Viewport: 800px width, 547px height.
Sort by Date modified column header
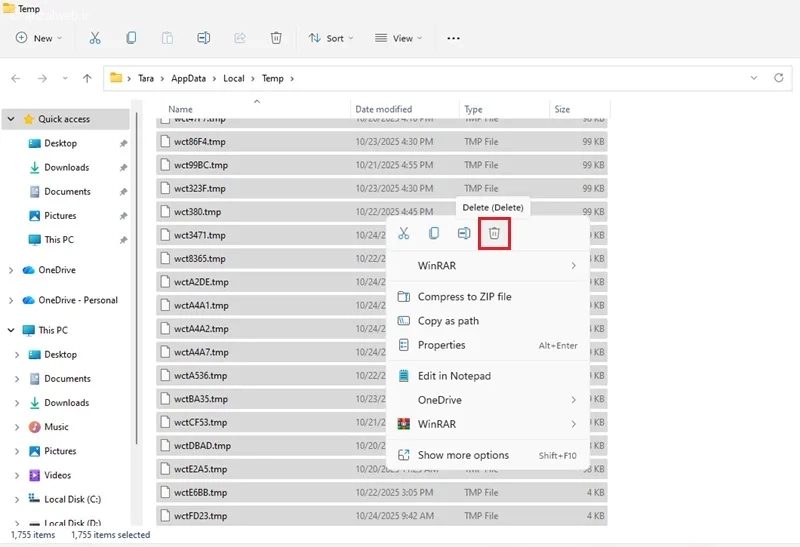click(x=383, y=109)
